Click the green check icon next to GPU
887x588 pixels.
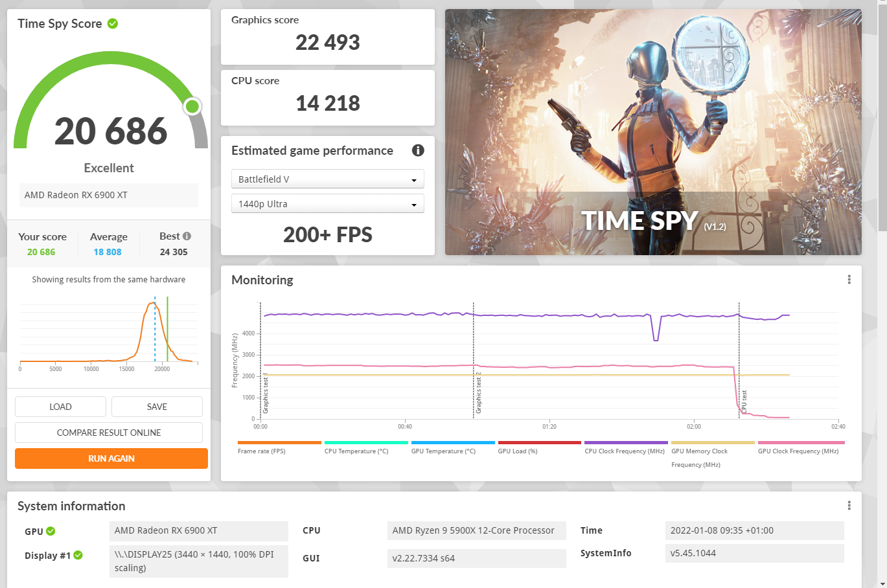pyautogui.click(x=51, y=531)
